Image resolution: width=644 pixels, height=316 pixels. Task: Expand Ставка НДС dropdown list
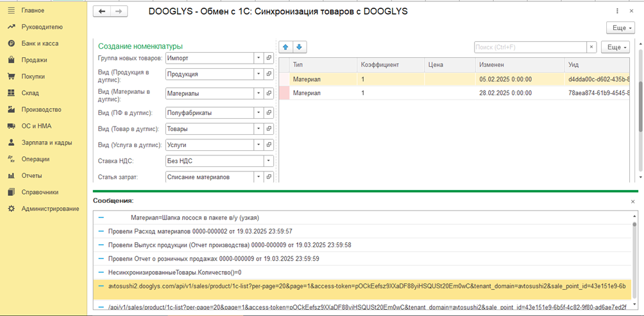269,161
